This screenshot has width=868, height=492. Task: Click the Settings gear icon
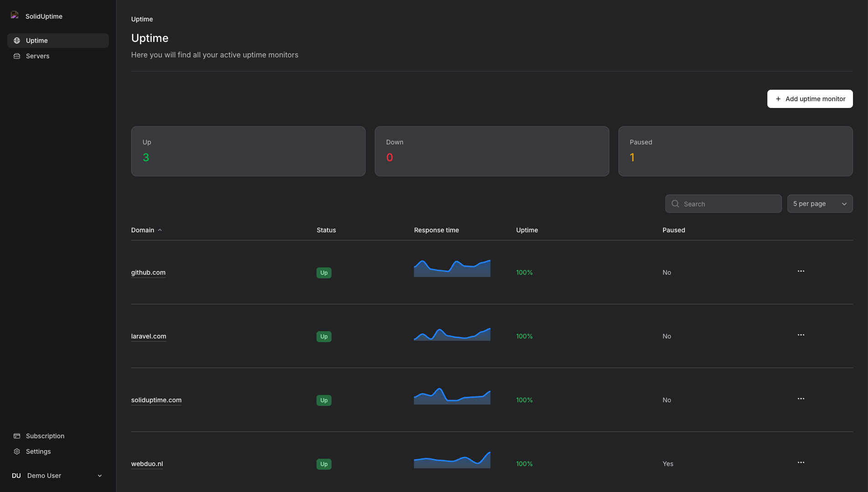pyautogui.click(x=17, y=451)
